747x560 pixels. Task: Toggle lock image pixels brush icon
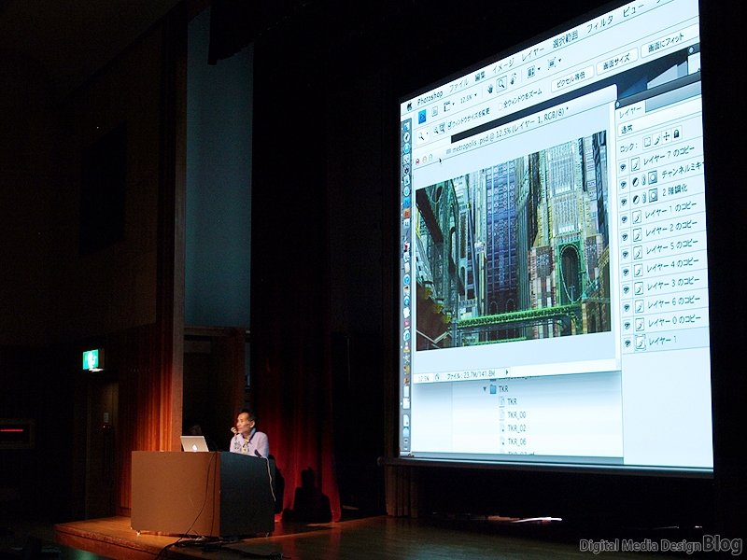click(x=656, y=138)
